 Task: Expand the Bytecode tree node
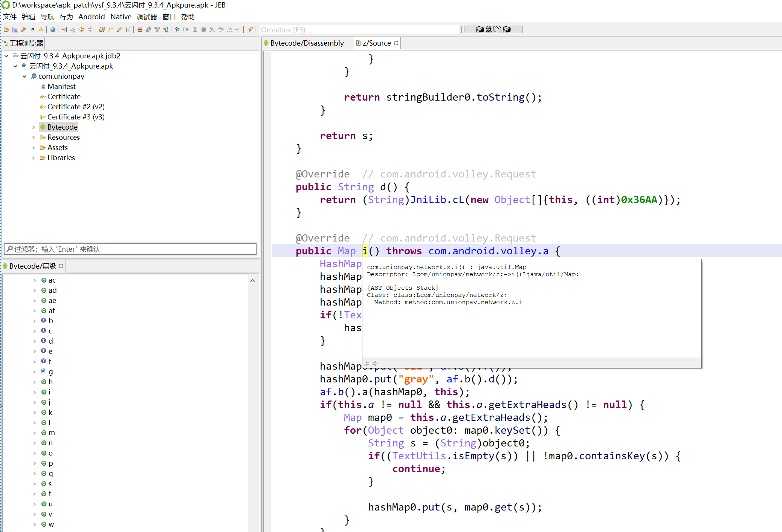(34, 127)
